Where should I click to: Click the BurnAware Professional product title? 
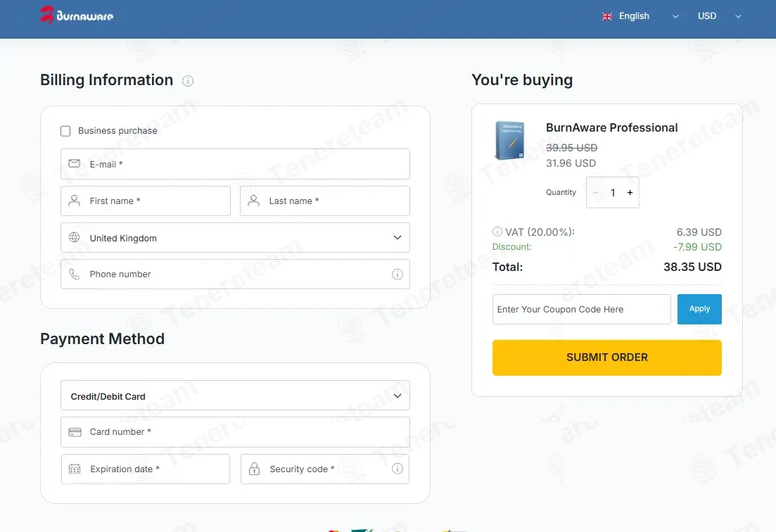tap(611, 127)
